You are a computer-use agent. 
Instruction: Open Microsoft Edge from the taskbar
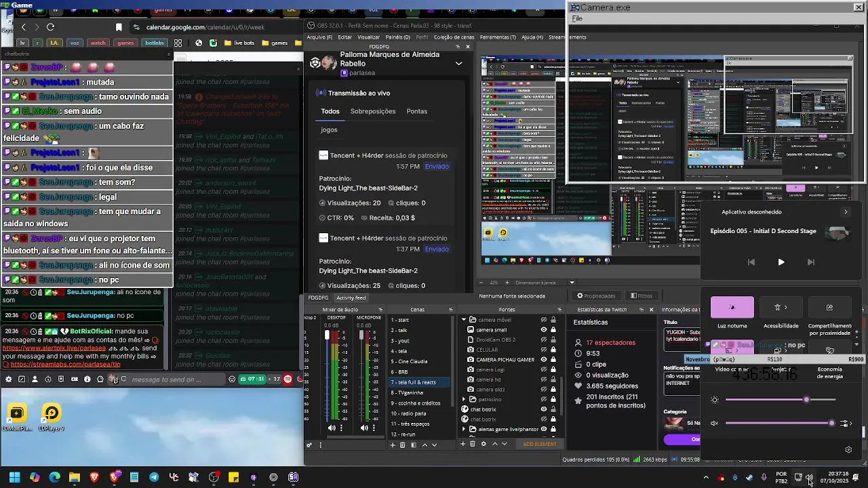coord(54,477)
